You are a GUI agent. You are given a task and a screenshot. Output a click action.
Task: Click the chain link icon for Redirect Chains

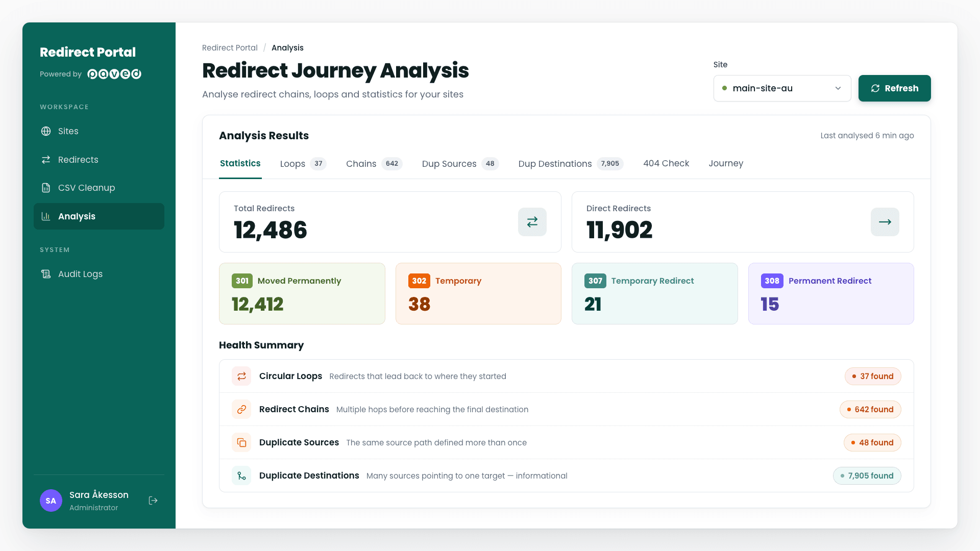[241, 409]
